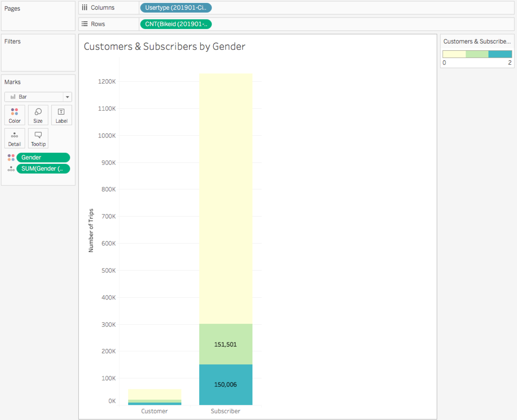Click the Pages shelf header
The height and width of the screenshot is (420, 517).
[12, 8]
